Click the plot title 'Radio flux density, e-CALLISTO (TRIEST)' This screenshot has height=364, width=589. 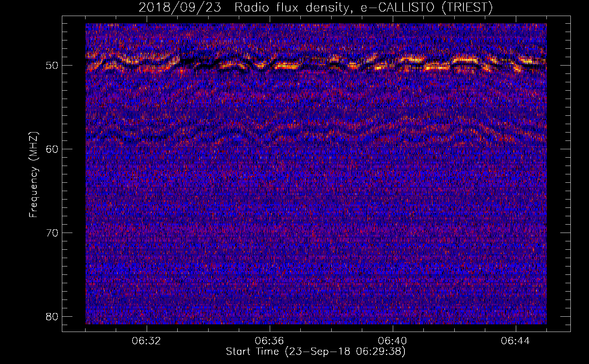pos(363,7)
